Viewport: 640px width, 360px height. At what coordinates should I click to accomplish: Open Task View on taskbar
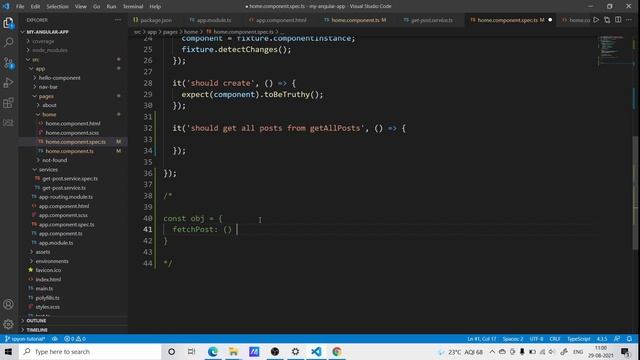[x=191, y=351]
